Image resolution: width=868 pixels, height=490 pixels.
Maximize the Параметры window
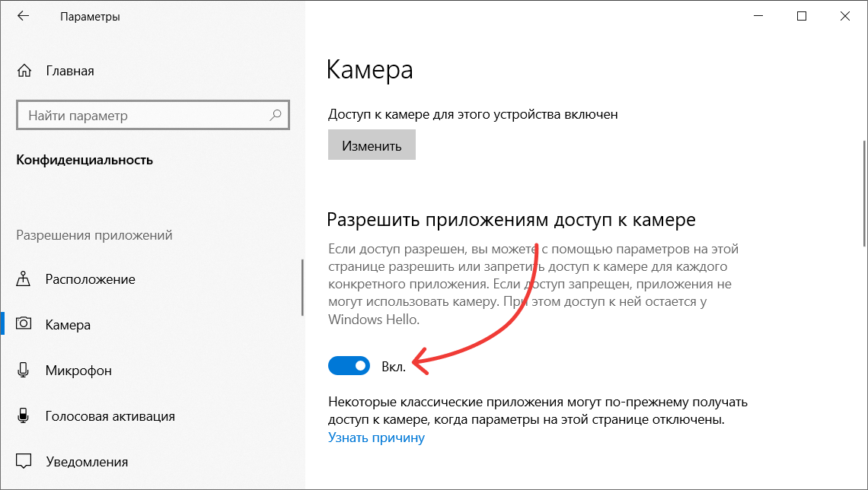pos(802,16)
